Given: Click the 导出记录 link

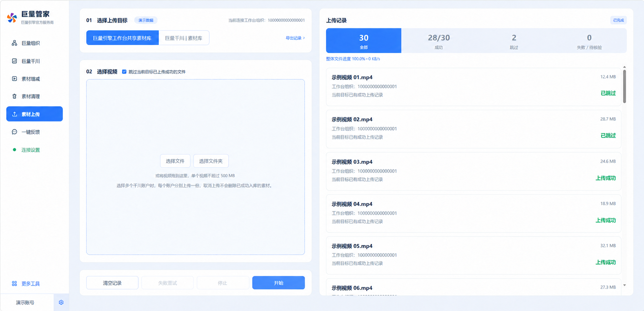Looking at the screenshot, I should 295,38.
